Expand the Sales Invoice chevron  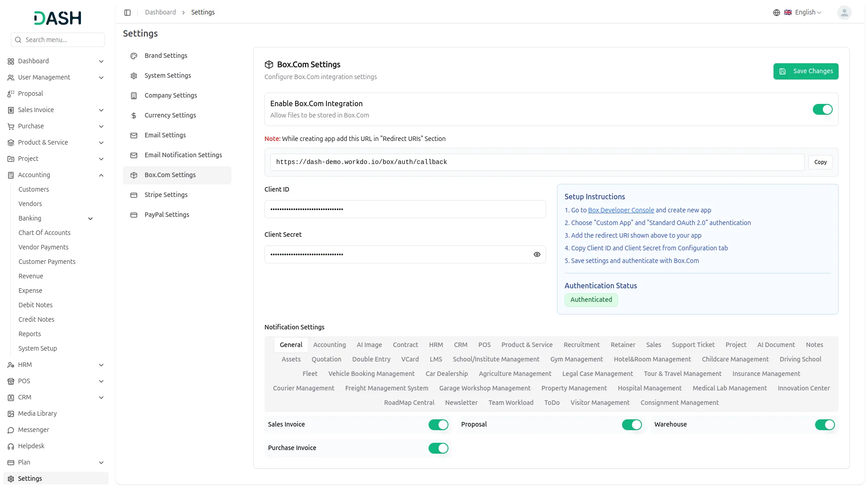click(101, 110)
